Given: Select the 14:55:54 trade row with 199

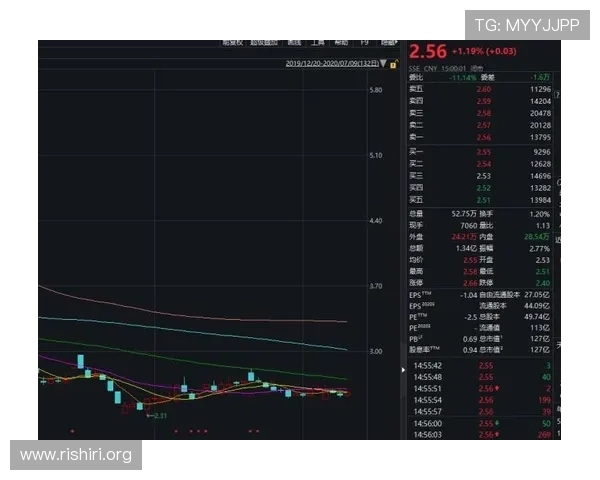Looking at the screenshot, I should (x=481, y=400).
